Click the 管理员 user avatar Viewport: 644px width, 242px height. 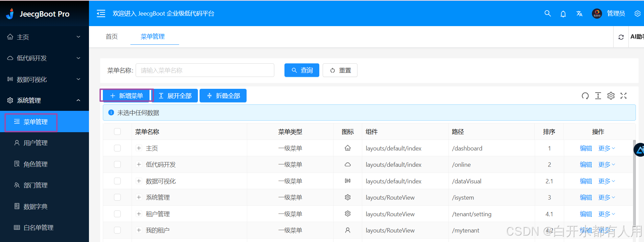point(597,14)
